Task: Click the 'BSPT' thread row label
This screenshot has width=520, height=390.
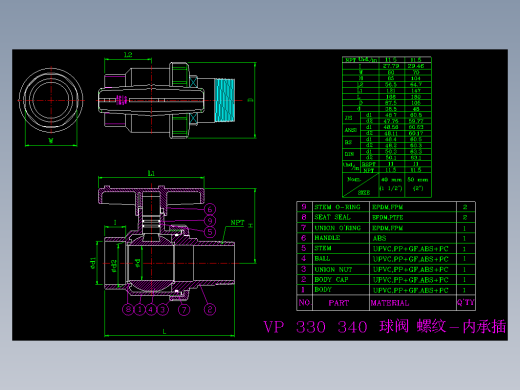Action: 369,164
